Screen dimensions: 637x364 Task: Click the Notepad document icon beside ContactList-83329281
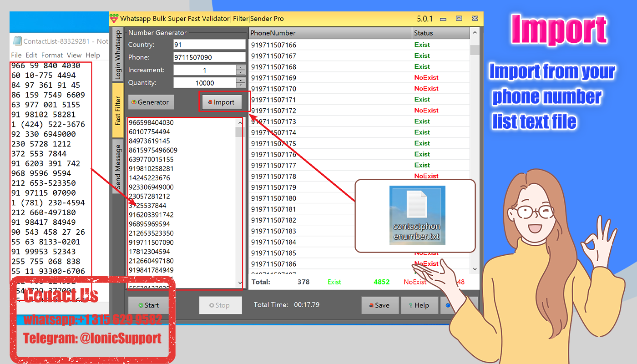pos(16,40)
